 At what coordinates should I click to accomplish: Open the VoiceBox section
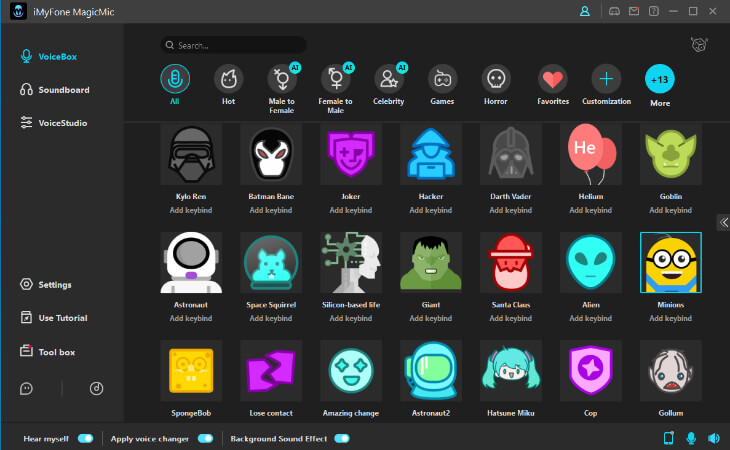coord(49,57)
